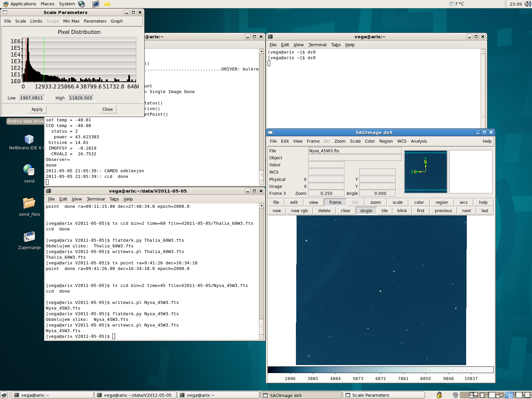The height and width of the screenshot is (399, 532).
Task: Open ds9 Analysis menu
Action: point(419,141)
